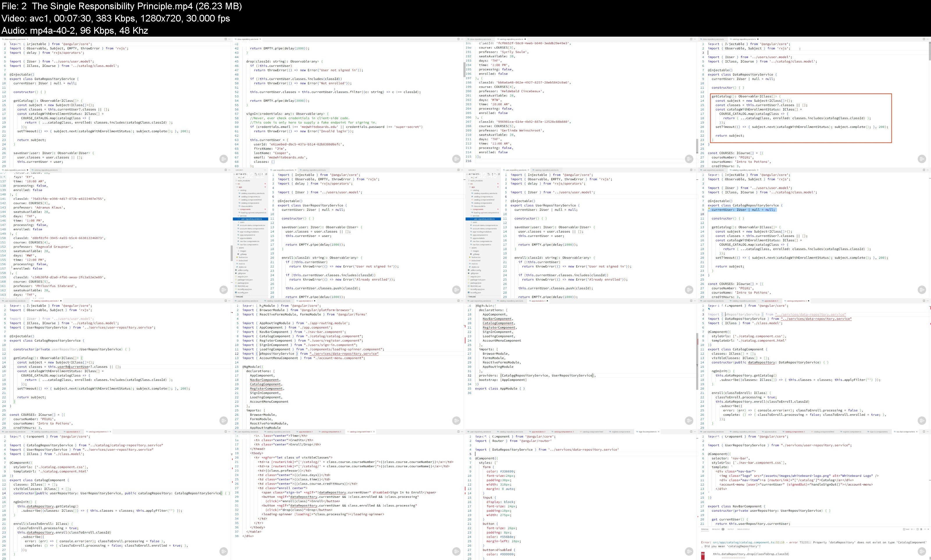Click the explorer ellipsis menu in the first explorer thumbnail
Image resolution: width=931 pixels, height=560 pixels.
265,170
